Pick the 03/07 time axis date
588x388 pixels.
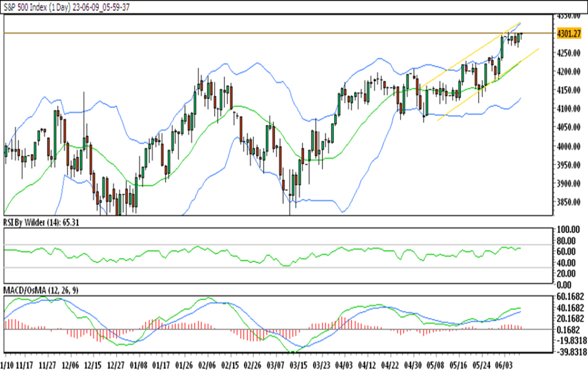(x=276, y=366)
